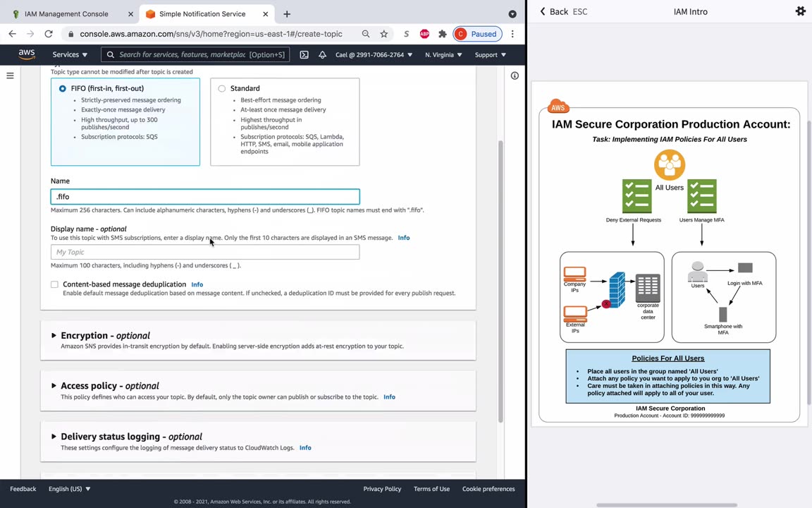812x508 pixels.
Task: Click the AWS services search box
Action: click(x=195, y=54)
